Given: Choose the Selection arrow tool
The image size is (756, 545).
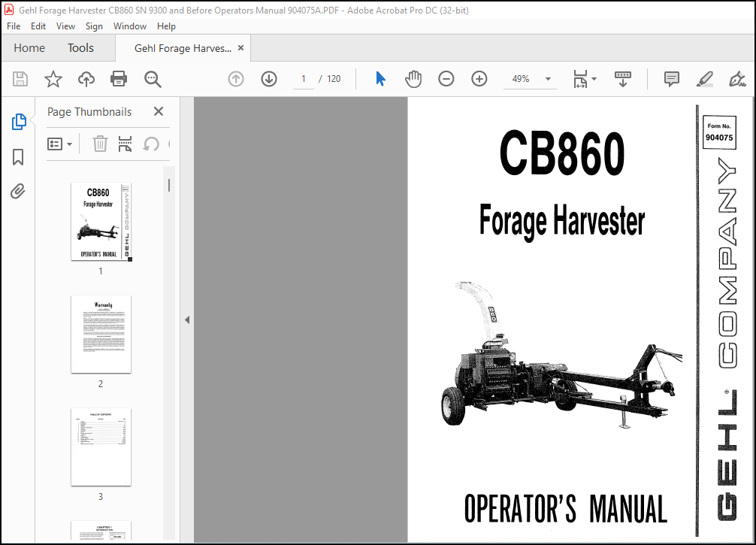Looking at the screenshot, I should pos(380,79).
